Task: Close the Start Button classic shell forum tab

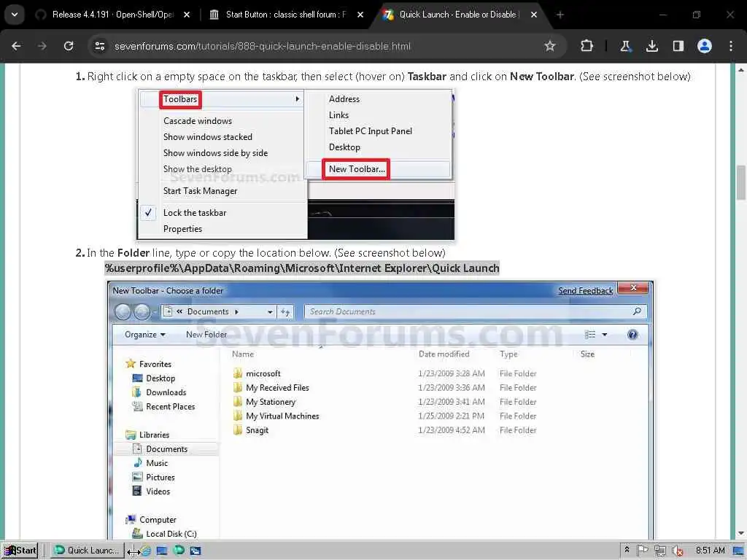Action: (360, 15)
